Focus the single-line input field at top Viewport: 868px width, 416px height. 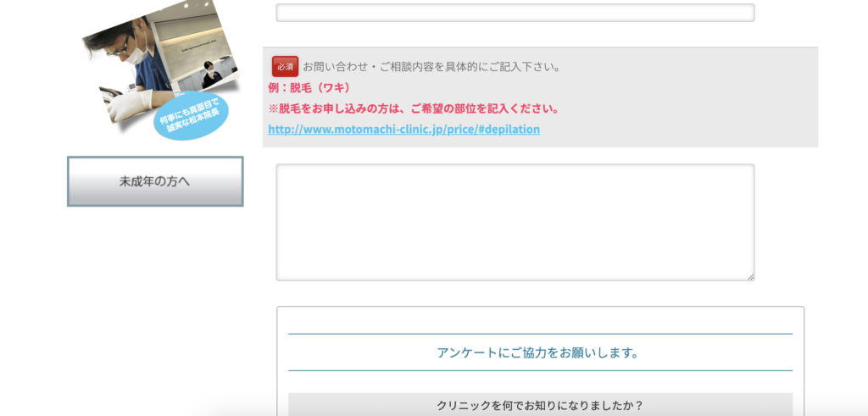click(x=515, y=13)
